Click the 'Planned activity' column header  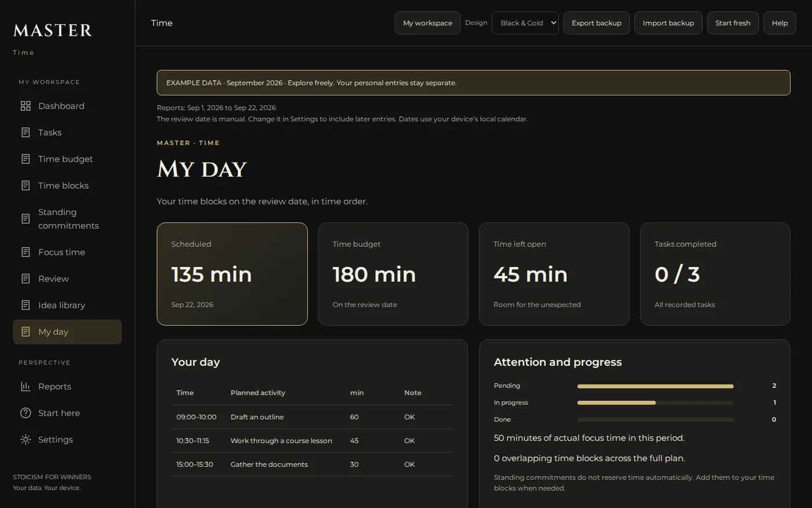tap(258, 393)
